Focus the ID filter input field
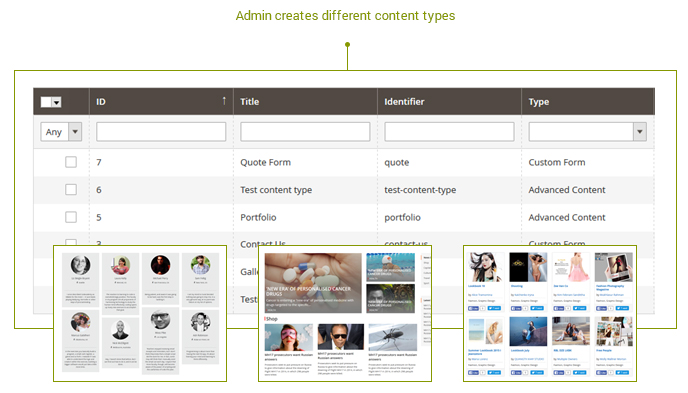The image size is (688, 393). (x=161, y=132)
